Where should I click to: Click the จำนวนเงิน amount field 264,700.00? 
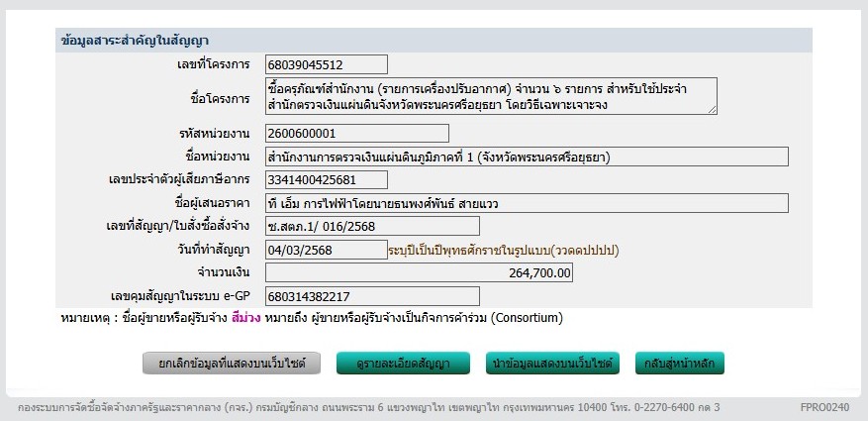420,272
